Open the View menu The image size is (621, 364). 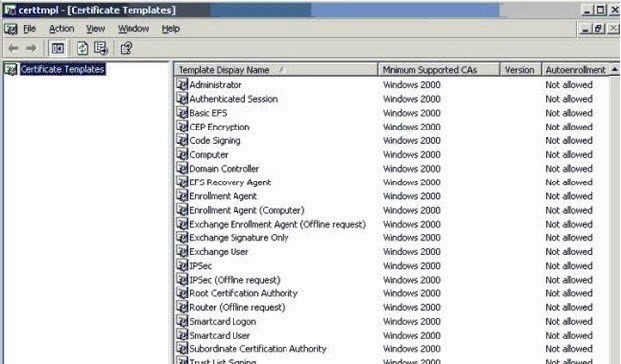point(95,29)
